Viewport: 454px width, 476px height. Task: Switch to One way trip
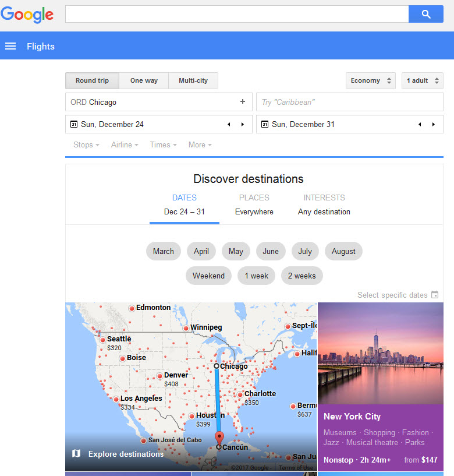coord(144,80)
